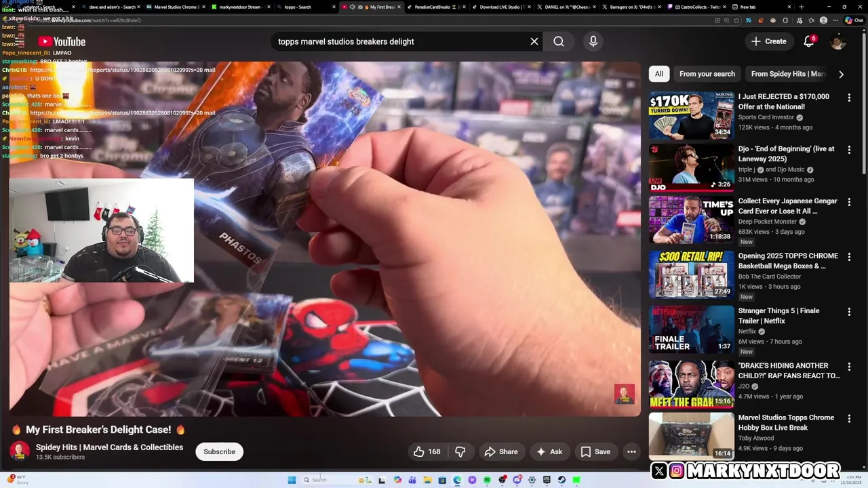
Task: Dislike the video with thumbs down
Action: coord(460,451)
